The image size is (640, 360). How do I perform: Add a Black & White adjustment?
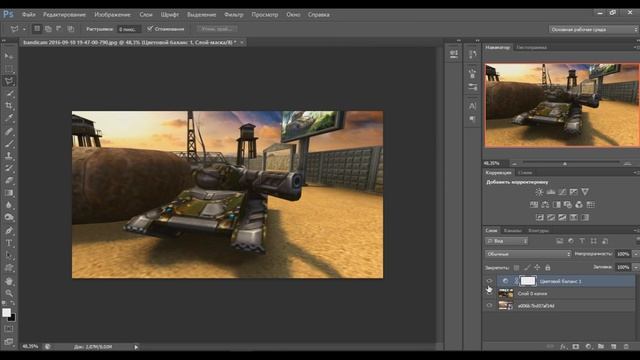(556, 204)
